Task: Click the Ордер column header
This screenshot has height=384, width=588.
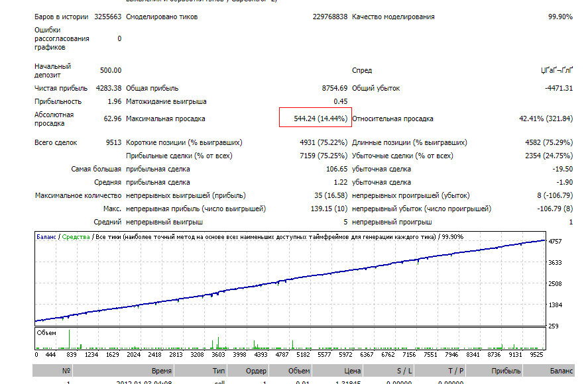Action: (256, 371)
